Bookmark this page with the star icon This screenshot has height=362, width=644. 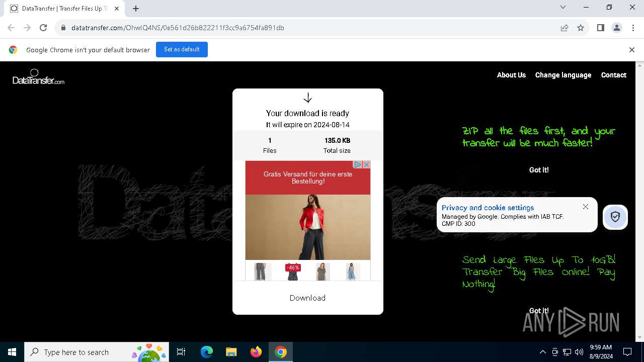[581, 28]
